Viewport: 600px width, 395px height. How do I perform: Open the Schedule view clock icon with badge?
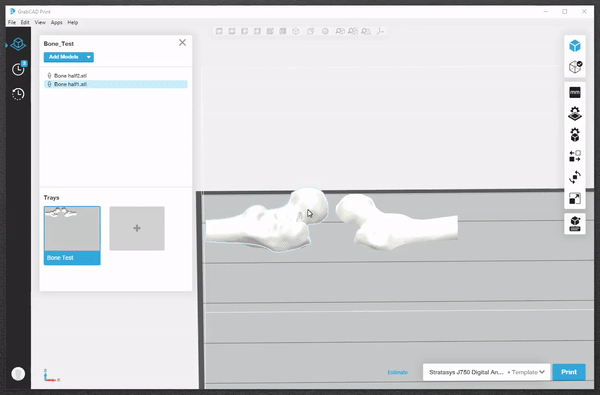[19, 69]
